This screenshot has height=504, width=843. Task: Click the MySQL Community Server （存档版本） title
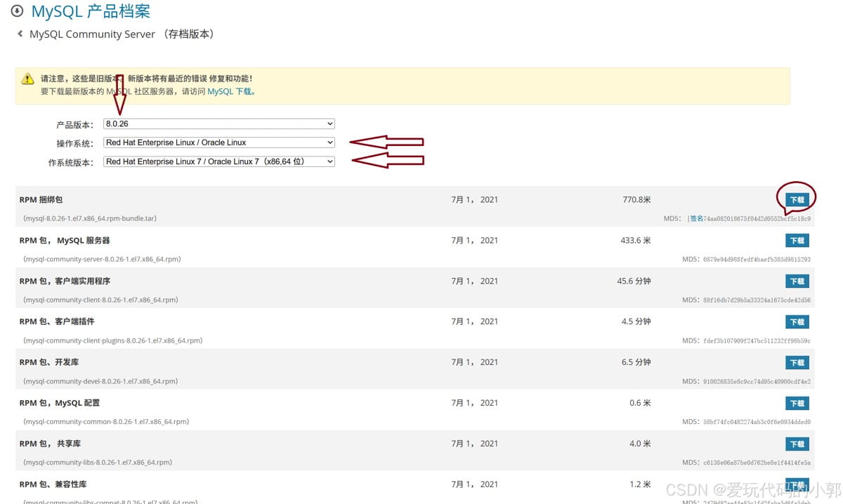(x=122, y=34)
